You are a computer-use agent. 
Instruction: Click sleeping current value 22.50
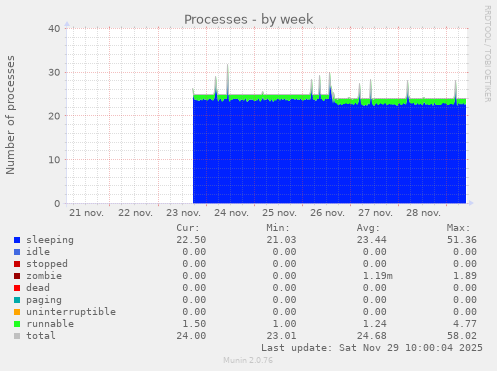(191, 240)
